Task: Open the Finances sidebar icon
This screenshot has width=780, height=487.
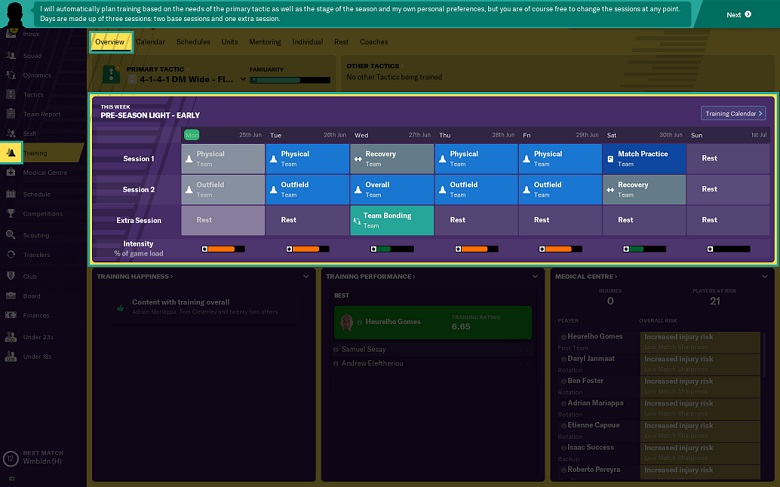Action: (11, 315)
